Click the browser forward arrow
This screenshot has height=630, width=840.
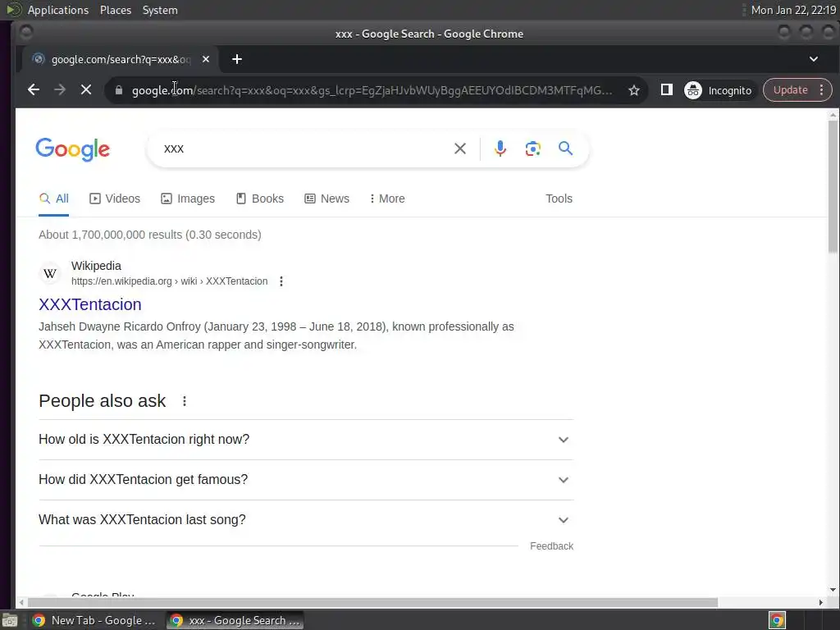pos(59,90)
